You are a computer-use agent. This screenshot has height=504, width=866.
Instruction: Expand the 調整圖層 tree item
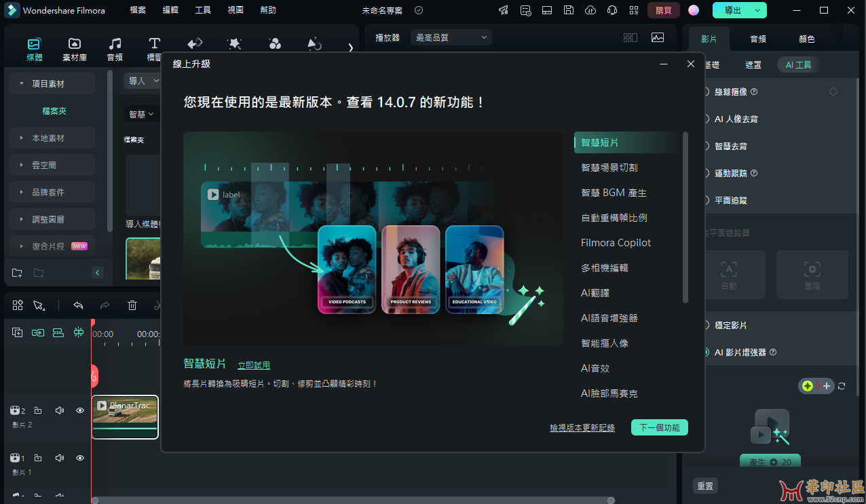[x=22, y=219]
